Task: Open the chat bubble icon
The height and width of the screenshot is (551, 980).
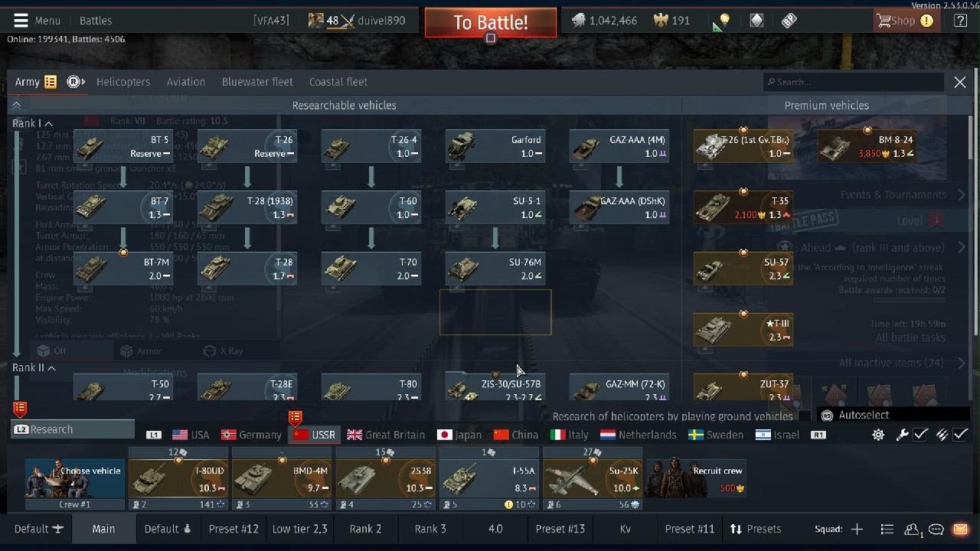Action: pos(936,529)
